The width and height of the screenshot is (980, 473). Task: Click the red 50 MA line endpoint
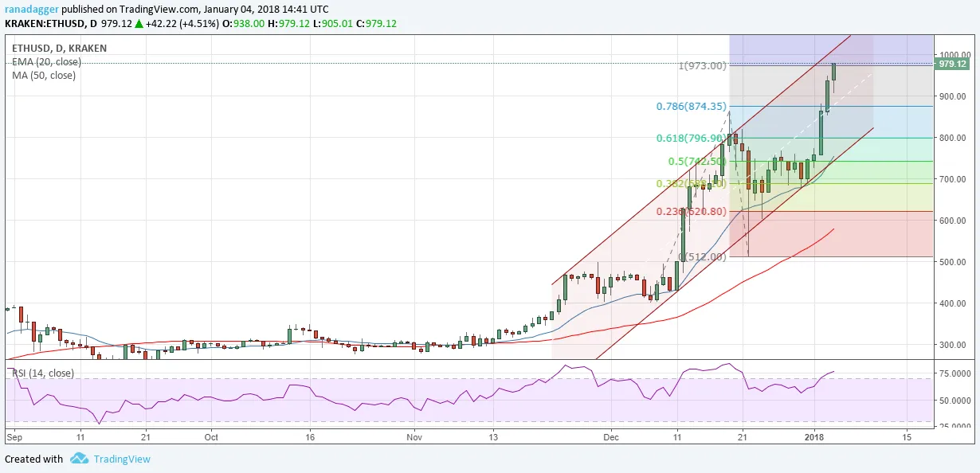(x=833, y=229)
